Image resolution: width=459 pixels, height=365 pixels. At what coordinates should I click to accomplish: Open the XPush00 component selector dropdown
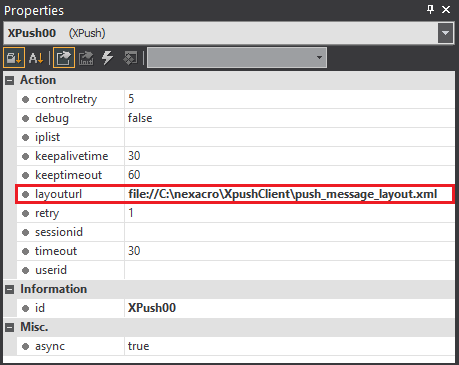coord(445,33)
